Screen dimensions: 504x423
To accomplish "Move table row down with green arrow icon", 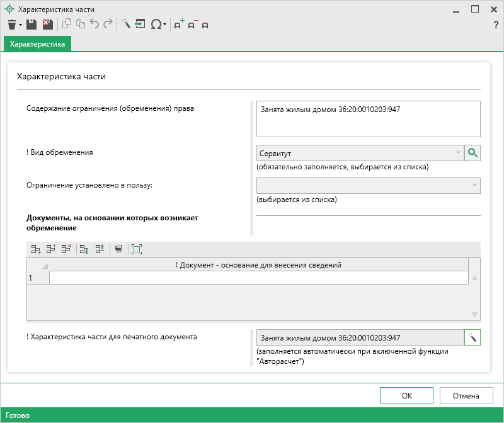I will click(84, 249).
